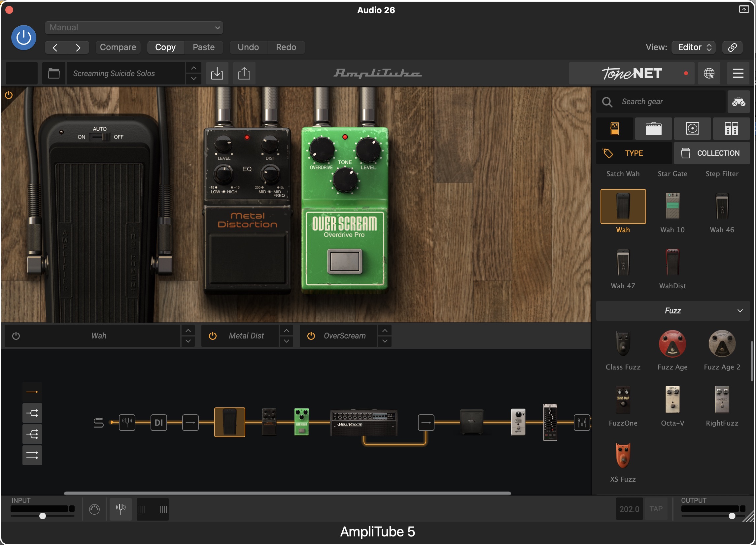Viewport: 756px width, 545px height.
Task: Toggle the stomp section power in corner
Action: click(9, 95)
